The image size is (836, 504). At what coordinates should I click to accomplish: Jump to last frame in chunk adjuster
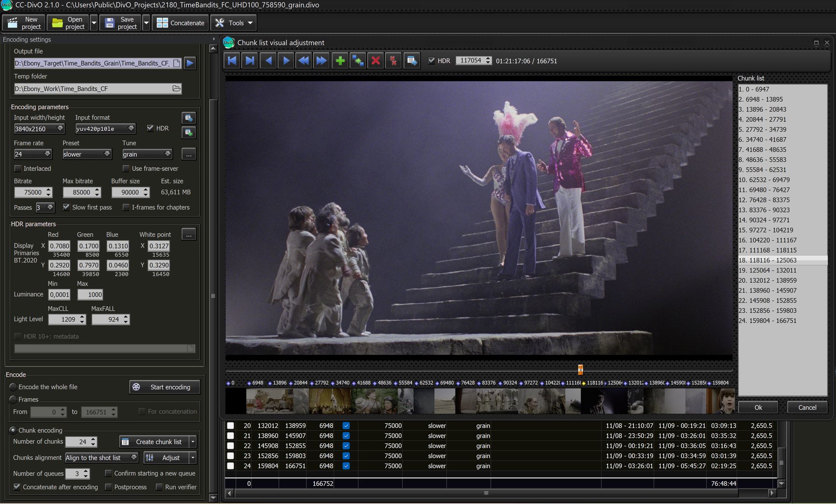250,61
